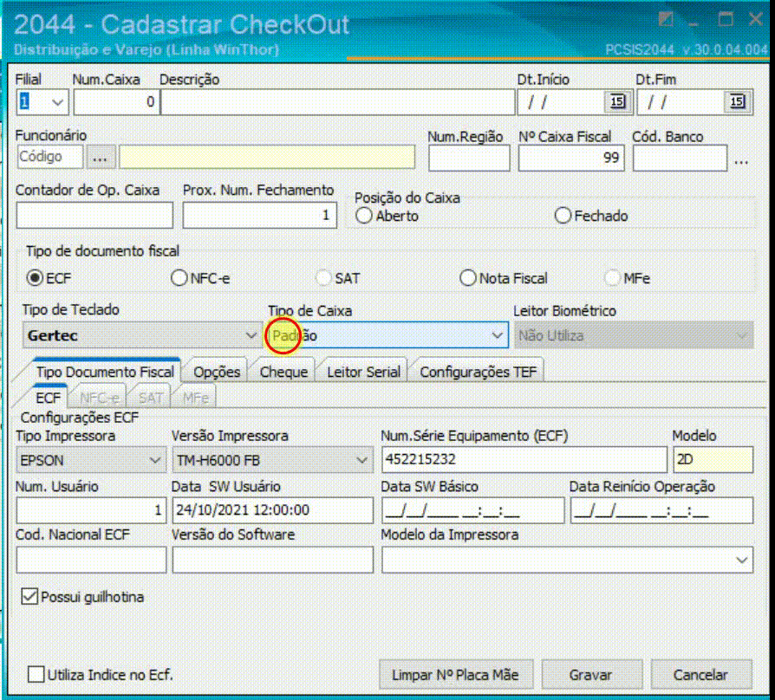Expand the Versão Impressora TM-H6000 FB dropdown

click(361, 460)
